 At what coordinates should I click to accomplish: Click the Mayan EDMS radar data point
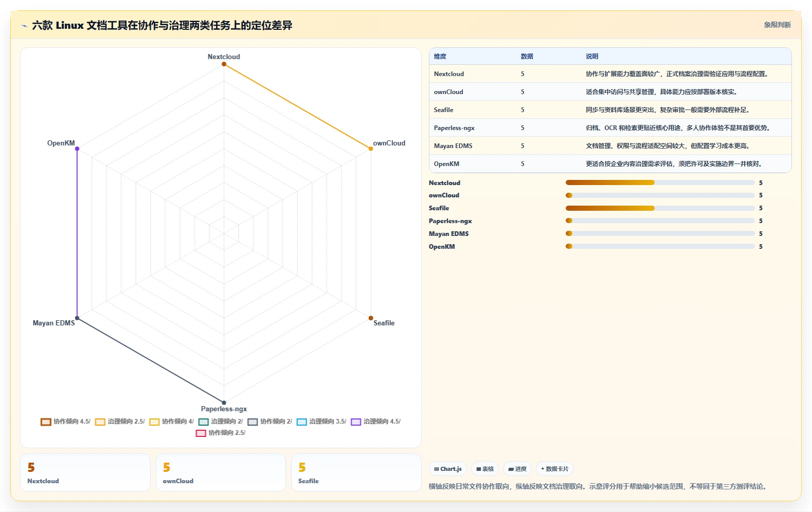(x=77, y=318)
